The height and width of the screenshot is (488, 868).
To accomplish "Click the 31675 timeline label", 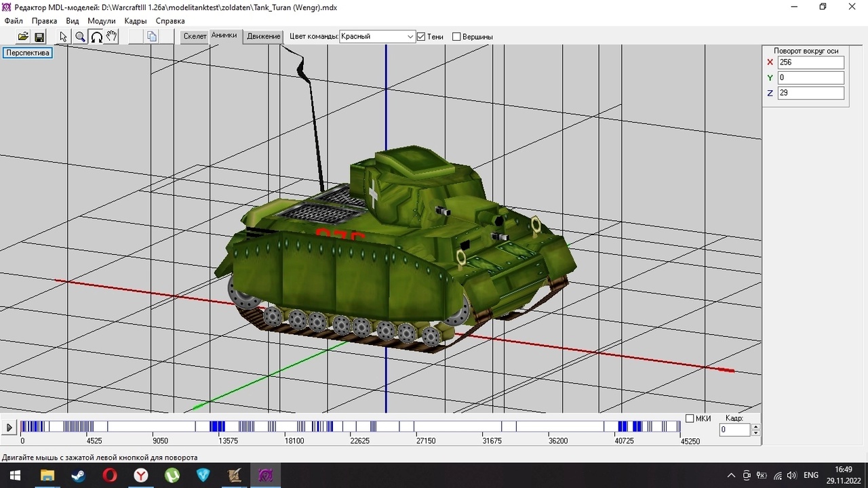I will [x=492, y=441].
